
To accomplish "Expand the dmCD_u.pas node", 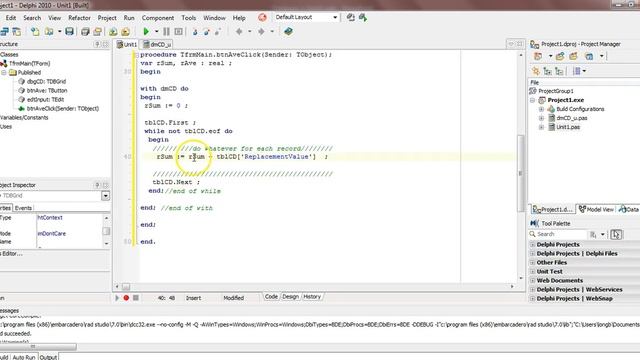I will [x=542, y=118].
